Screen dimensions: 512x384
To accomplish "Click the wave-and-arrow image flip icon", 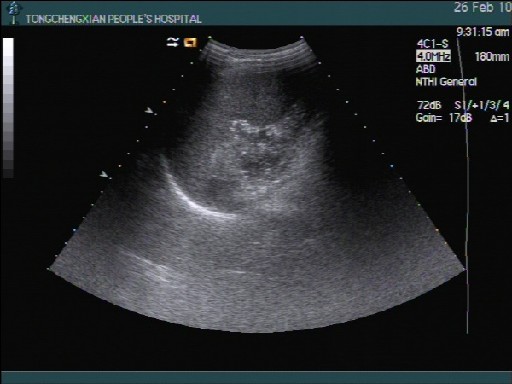I will (173, 42).
